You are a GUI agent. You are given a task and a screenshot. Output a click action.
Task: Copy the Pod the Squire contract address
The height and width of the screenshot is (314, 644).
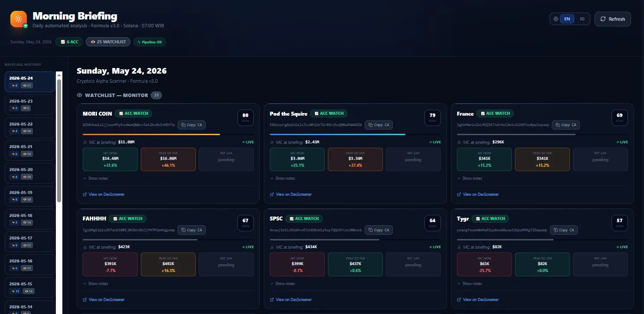pyautogui.click(x=379, y=125)
